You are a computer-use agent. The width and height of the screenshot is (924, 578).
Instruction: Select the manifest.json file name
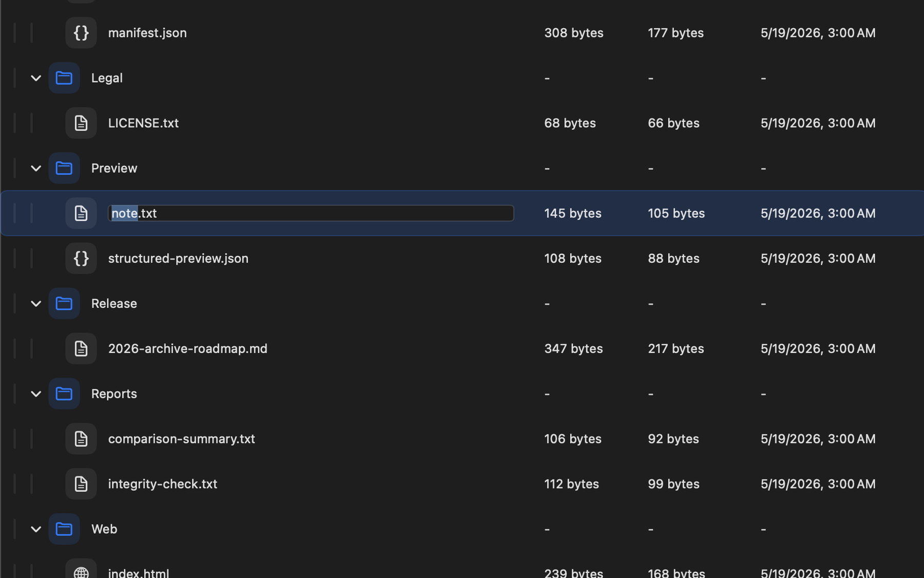pos(147,33)
